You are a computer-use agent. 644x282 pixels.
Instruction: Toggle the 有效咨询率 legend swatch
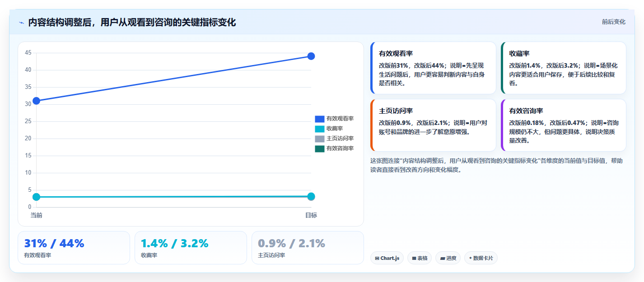pos(320,148)
